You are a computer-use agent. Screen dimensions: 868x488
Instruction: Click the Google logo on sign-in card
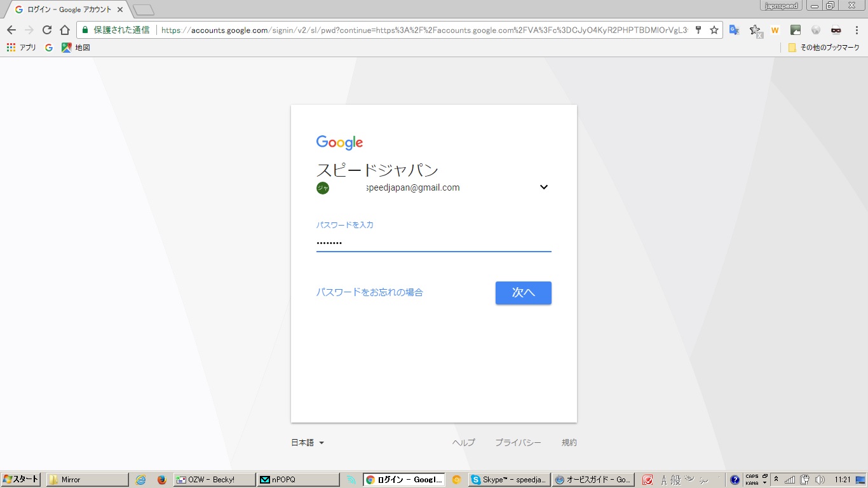pos(339,143)
